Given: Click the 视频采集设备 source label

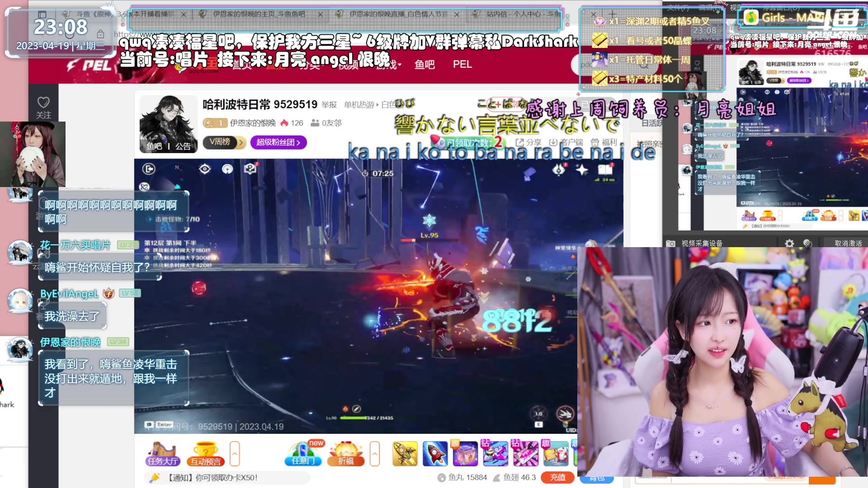Looking at the screenshot, I should point(702,244).
